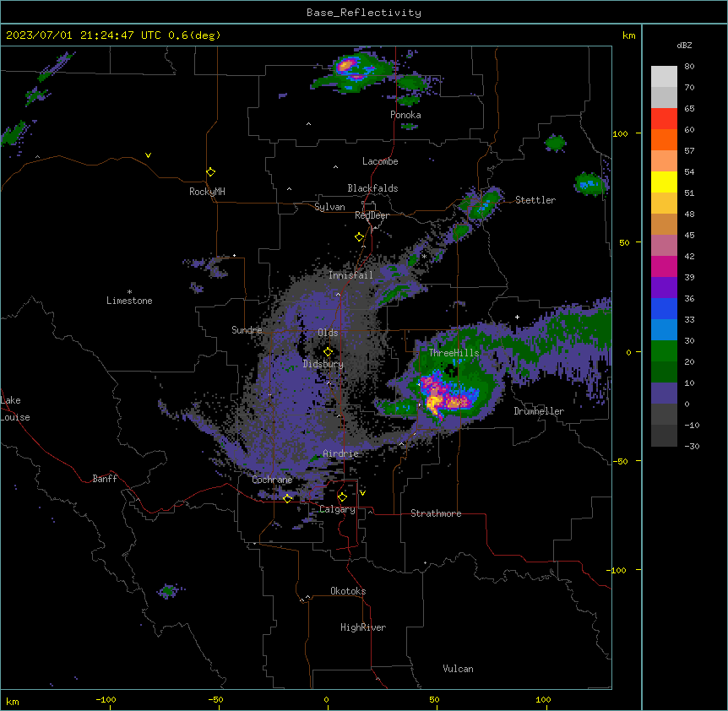Click the Airdrie city label
This screenshot has height=711, width=728.
click(x=341, y=453)
